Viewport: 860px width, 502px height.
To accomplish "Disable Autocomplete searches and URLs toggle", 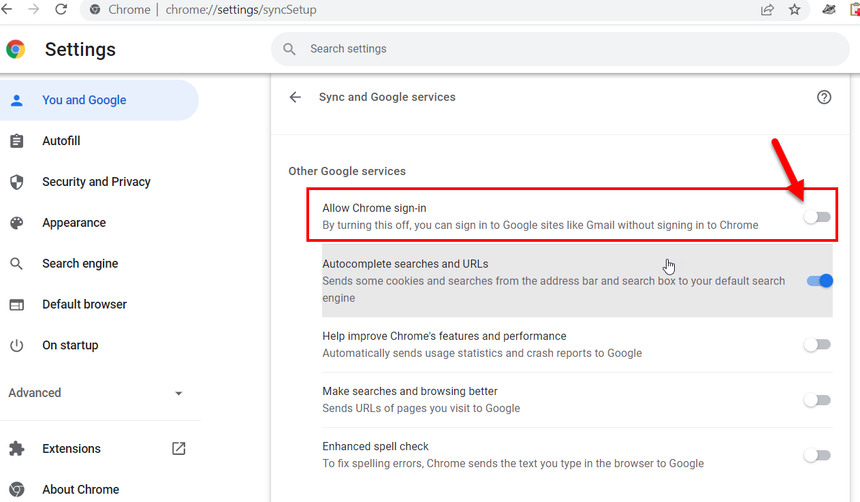I will pos(819,281).
